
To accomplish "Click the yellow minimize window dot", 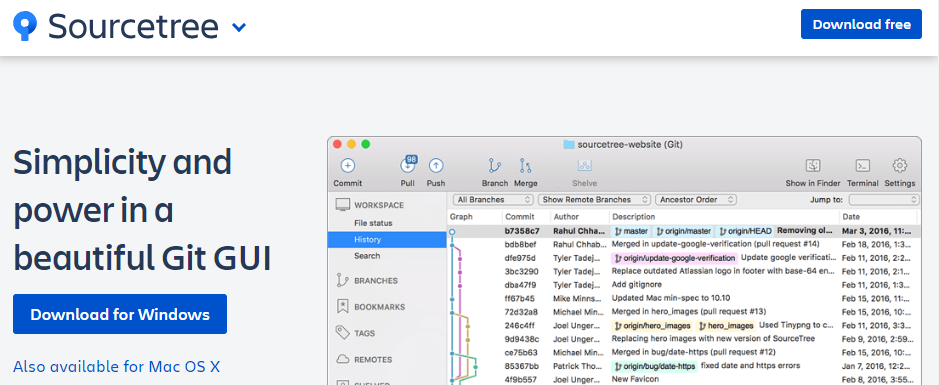I will coord(352,144).
